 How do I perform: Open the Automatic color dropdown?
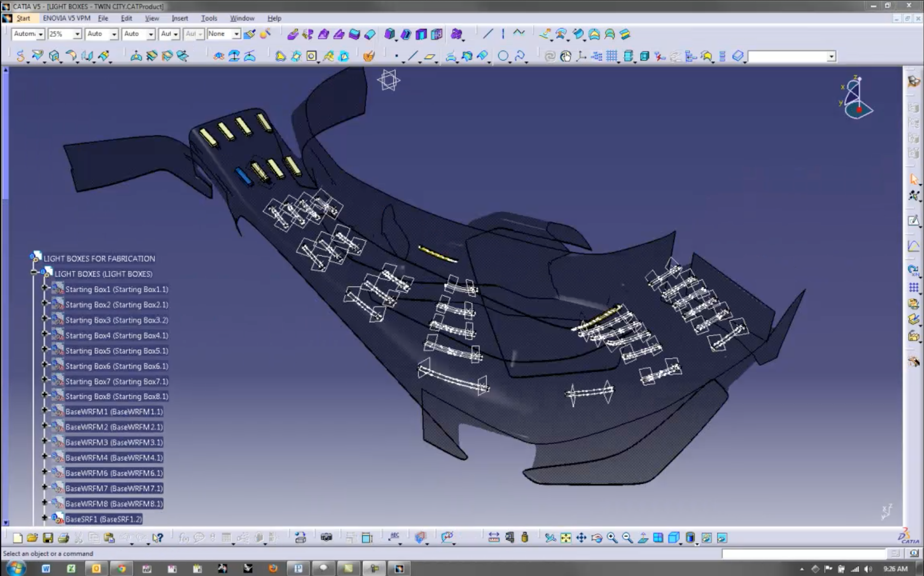pos(40,34)
